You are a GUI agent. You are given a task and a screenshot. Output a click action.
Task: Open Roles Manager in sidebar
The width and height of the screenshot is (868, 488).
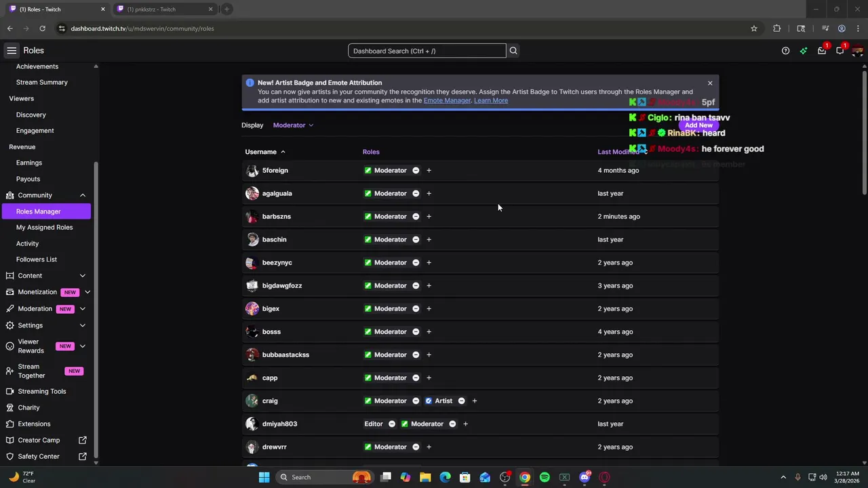pyautogui.click(x=46, y=211)
